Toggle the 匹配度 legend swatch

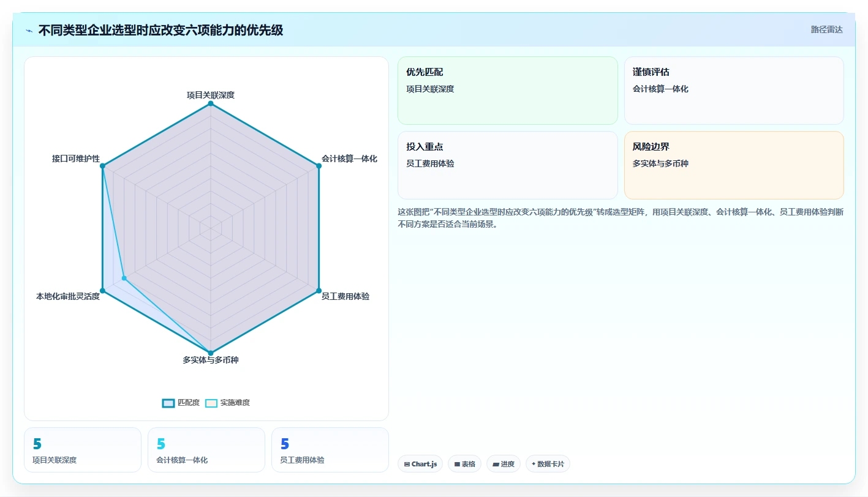tap(168, 403)
